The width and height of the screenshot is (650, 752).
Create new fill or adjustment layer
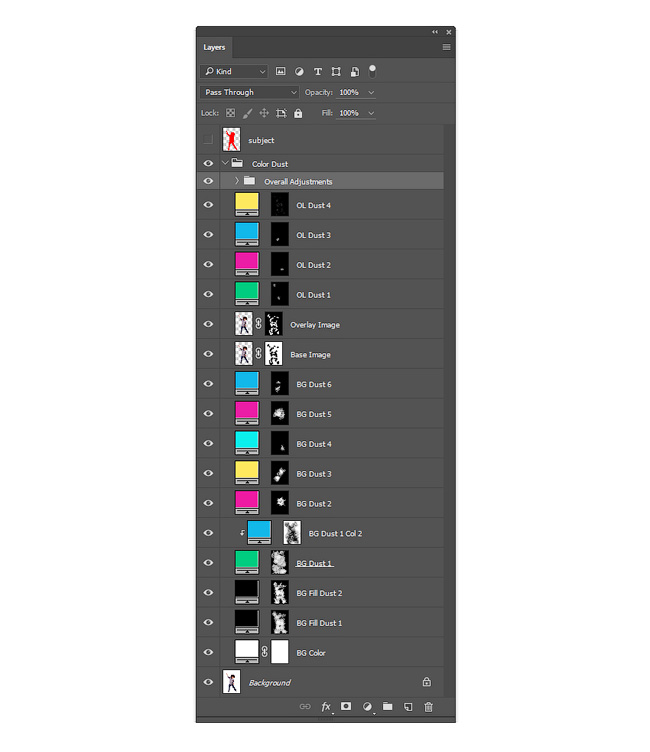click(367, 706)
